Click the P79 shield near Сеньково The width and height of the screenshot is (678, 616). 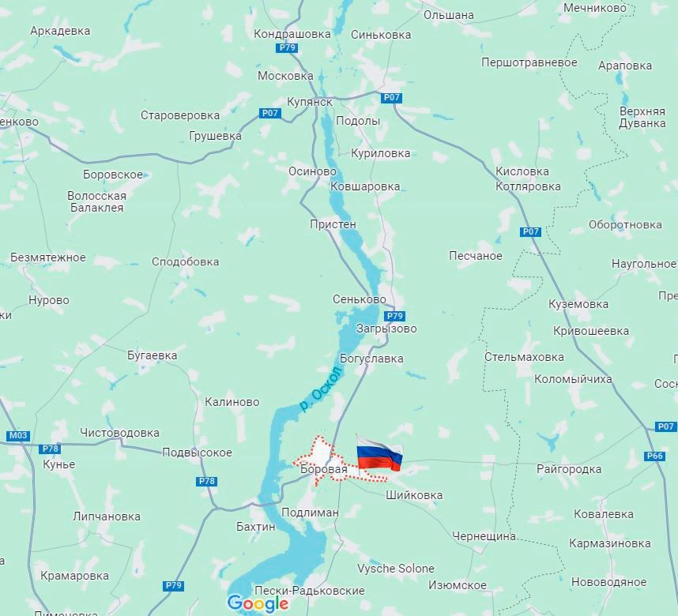[395, 316]
